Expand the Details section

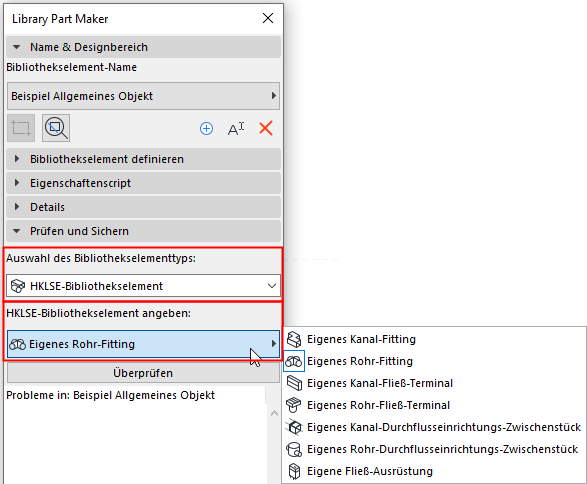143,207
